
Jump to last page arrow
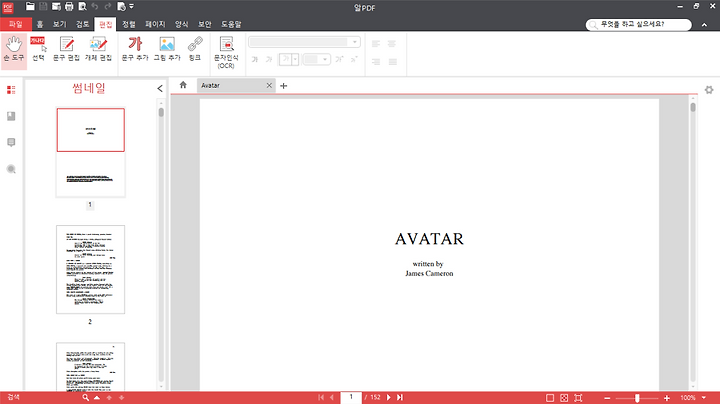click(x=400, y=398)
